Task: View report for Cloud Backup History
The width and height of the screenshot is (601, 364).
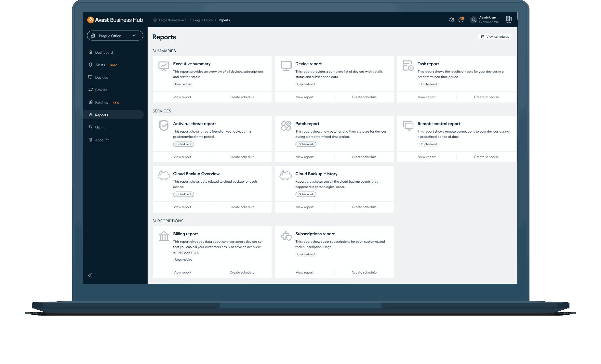Action: [x=304, y=207]
